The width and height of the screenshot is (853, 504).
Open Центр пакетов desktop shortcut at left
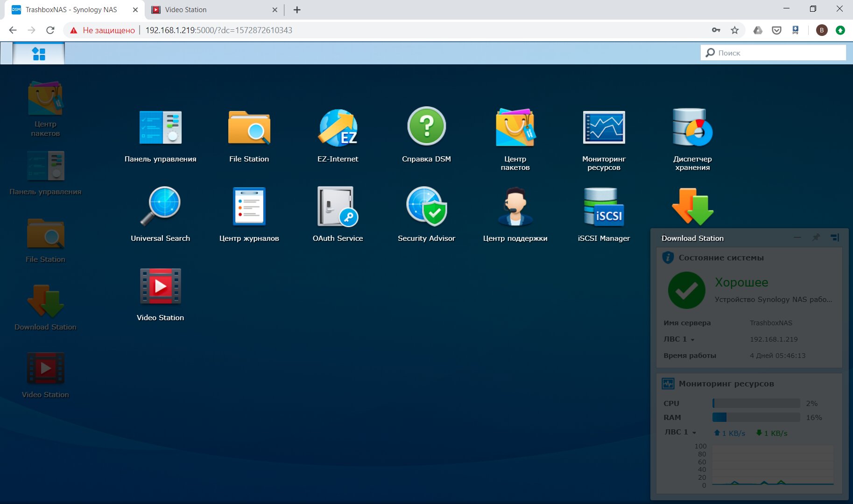coord(45,98)
